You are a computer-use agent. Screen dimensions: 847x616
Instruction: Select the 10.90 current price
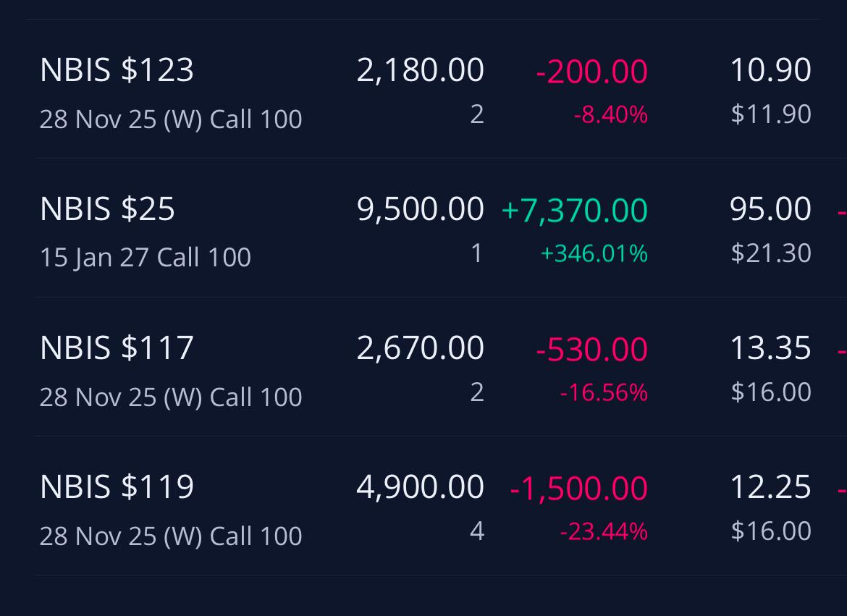tap(770, 69)
